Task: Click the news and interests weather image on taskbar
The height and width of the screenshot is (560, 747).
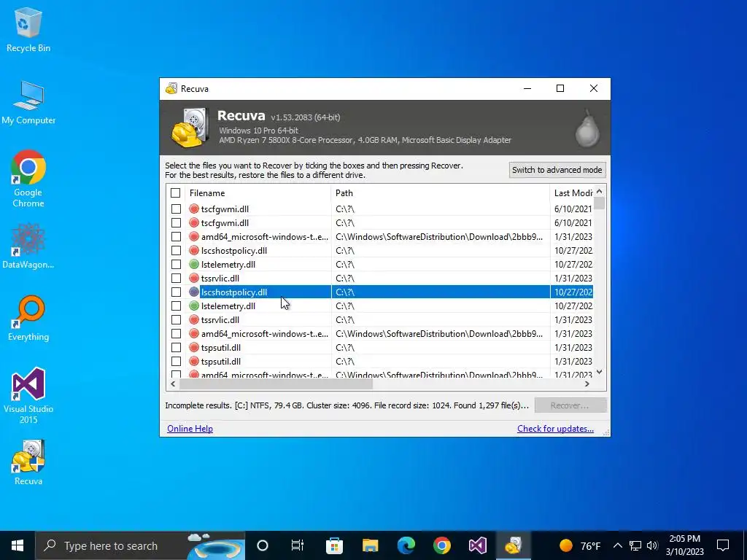Action: [216, 545]
